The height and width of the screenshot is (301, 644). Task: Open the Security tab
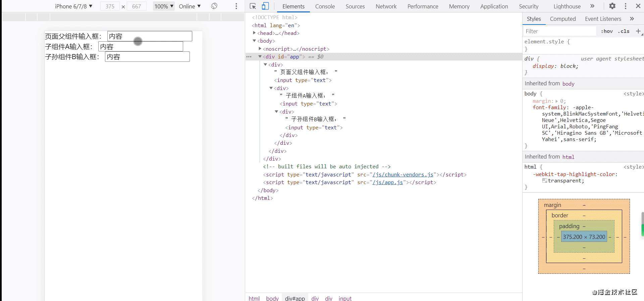(528, 6)
